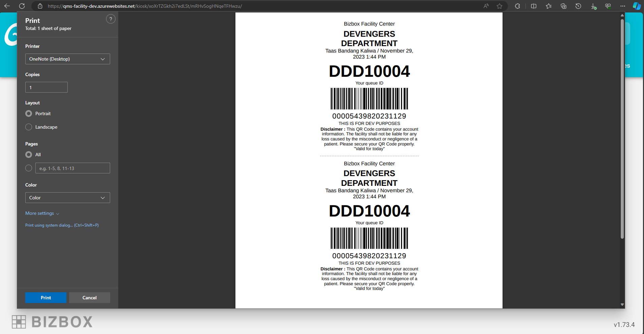Screen dimensions: 644x334
Task: Click the Print button
Action: click(45, 298)
